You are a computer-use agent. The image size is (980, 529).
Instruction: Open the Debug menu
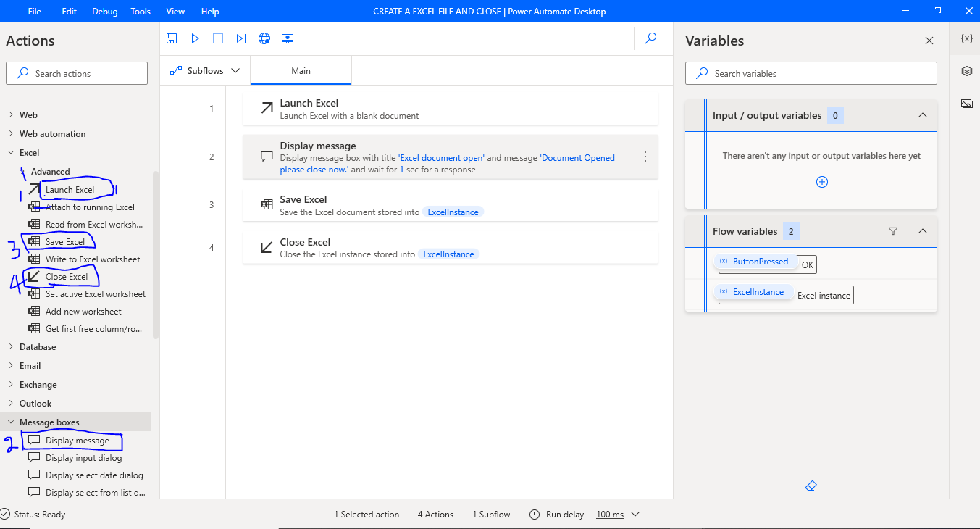coord(104,12)
